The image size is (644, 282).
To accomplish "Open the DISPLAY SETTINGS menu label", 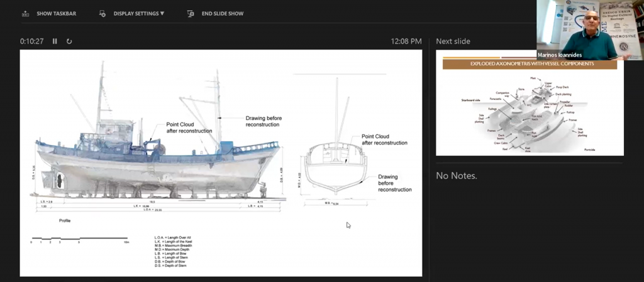I will coord(136,14).
